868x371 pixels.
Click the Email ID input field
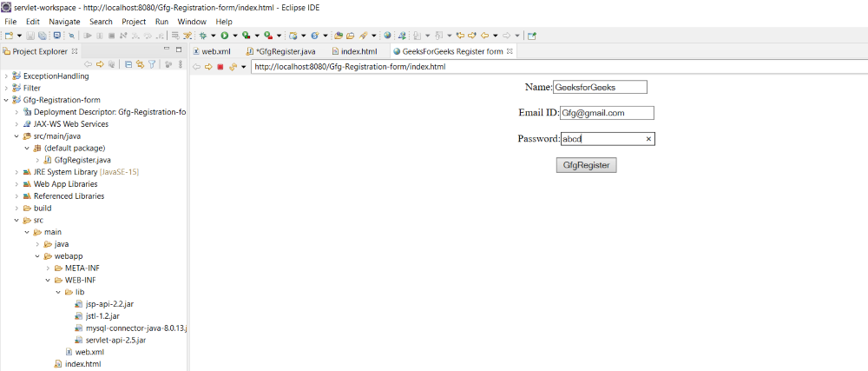pos(606,113)
